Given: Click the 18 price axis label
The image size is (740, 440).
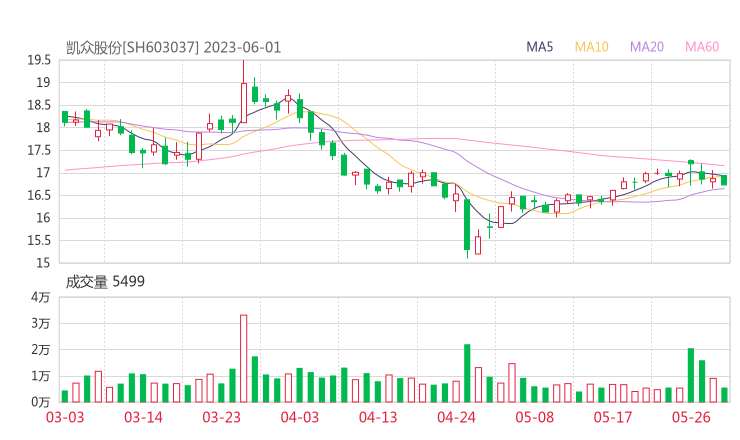Looking at the screenshot, I should [43, 128].
